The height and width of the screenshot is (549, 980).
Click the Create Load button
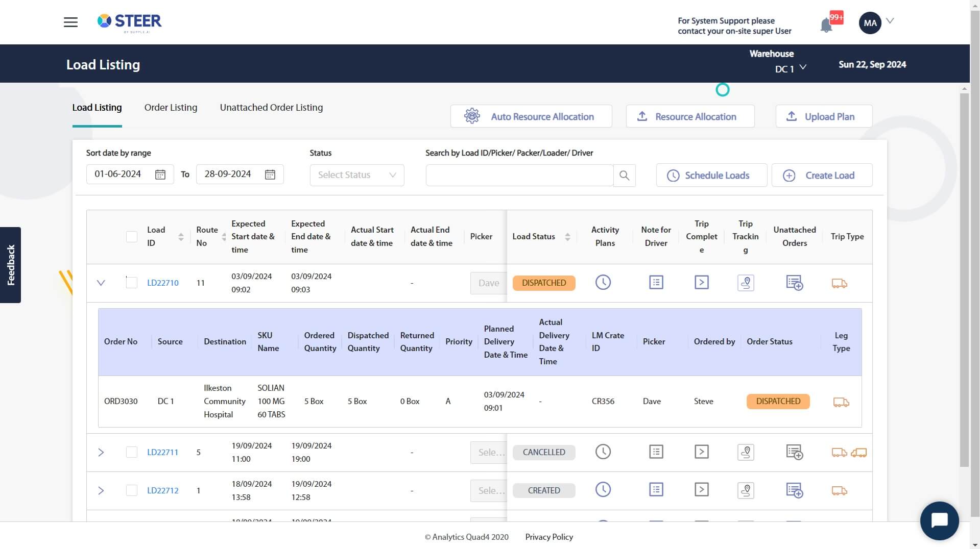click(822, 176)
